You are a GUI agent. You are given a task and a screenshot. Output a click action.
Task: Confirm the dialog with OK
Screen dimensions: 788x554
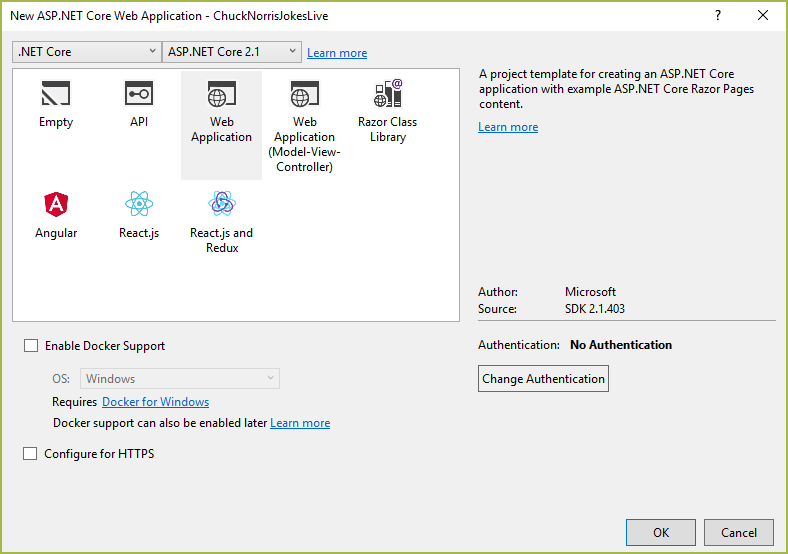click(660, 533)
